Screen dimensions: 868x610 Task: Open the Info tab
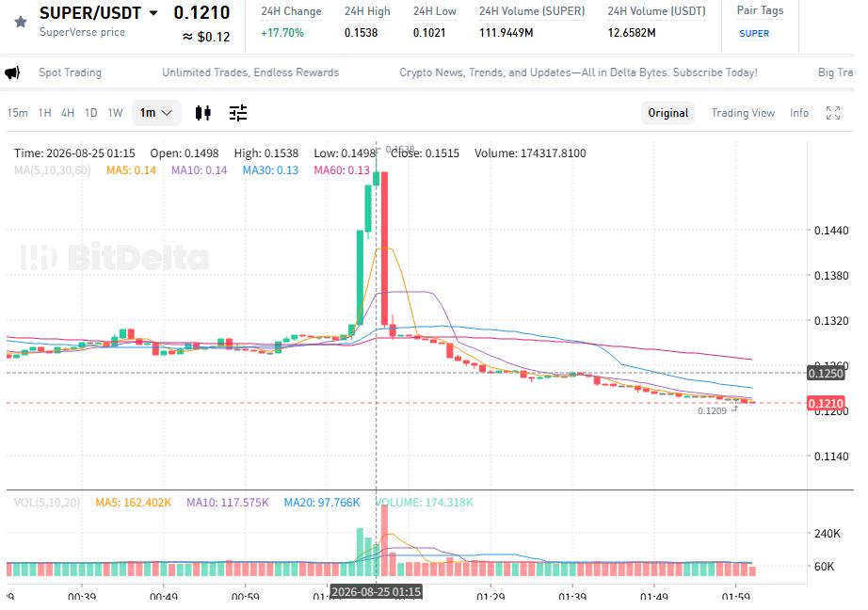point(798,113)
